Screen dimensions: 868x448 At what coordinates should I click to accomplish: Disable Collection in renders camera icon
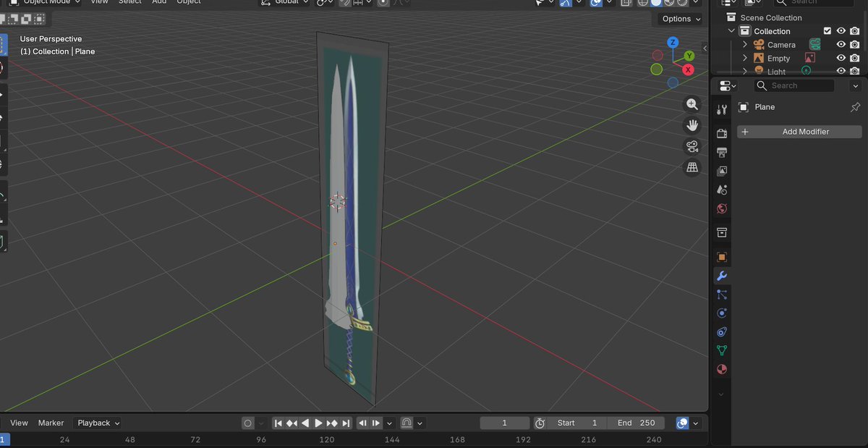tap(855, 31)
